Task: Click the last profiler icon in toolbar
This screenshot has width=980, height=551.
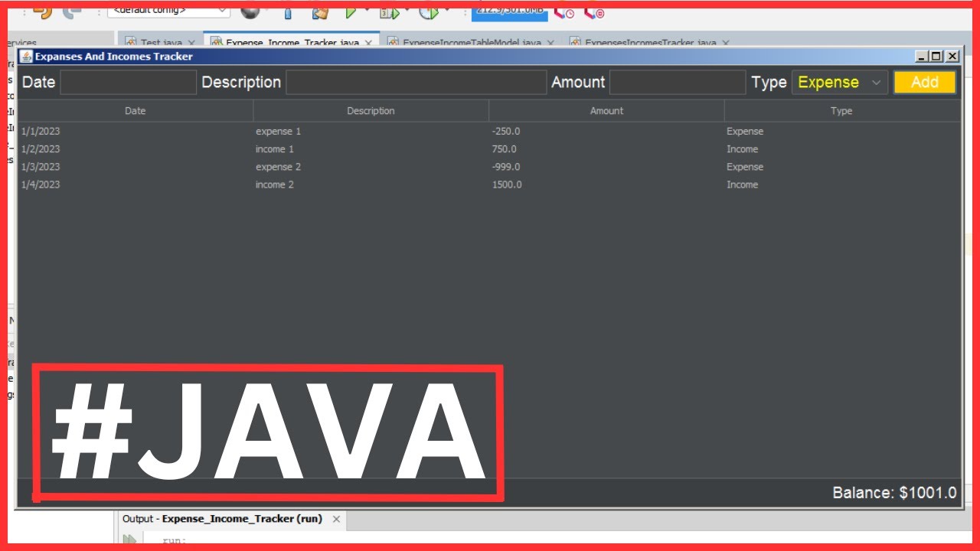Action: tap(594, 12)
